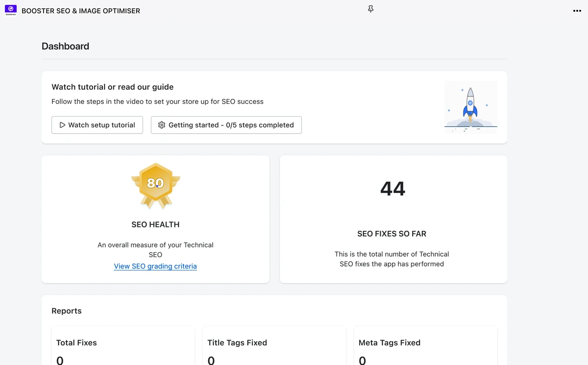Select the Total Fixes report card
Viewport: 588px width, 365px height.
point(123,346)
